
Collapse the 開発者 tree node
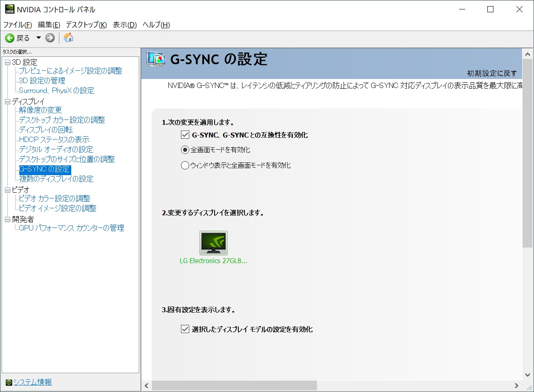7,219
